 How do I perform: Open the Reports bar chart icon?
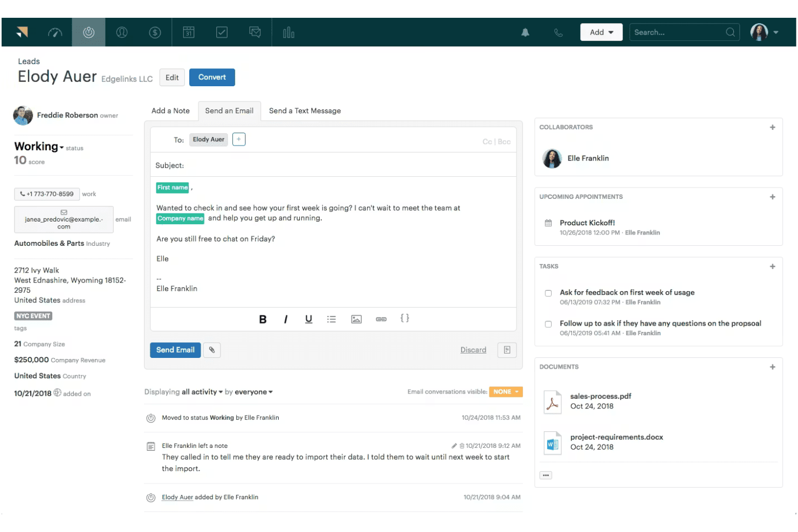tap(288, 32)
